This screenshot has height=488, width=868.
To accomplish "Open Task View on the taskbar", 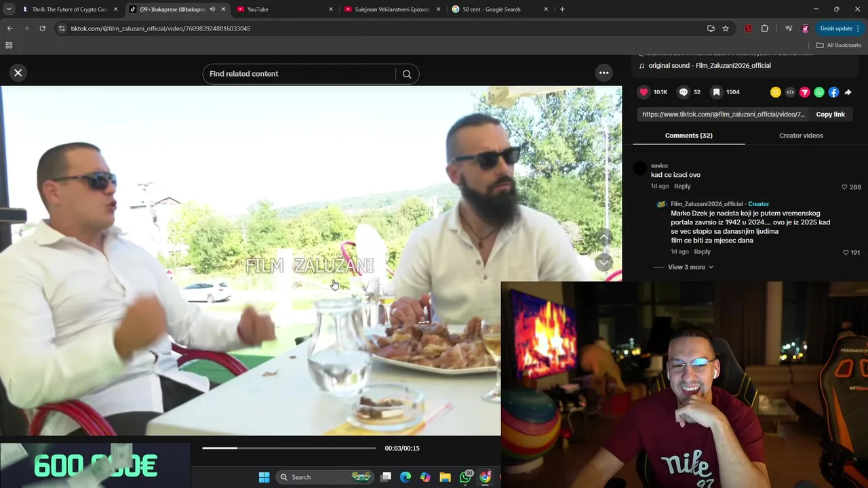I will click(386, 477).
